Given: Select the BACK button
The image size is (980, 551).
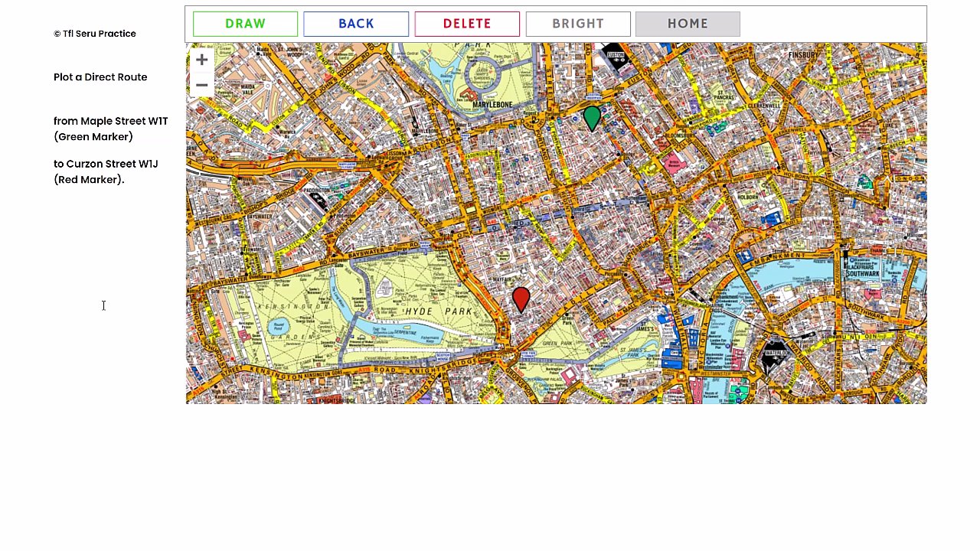Looking at the screenshot, I should click(356, 24).
